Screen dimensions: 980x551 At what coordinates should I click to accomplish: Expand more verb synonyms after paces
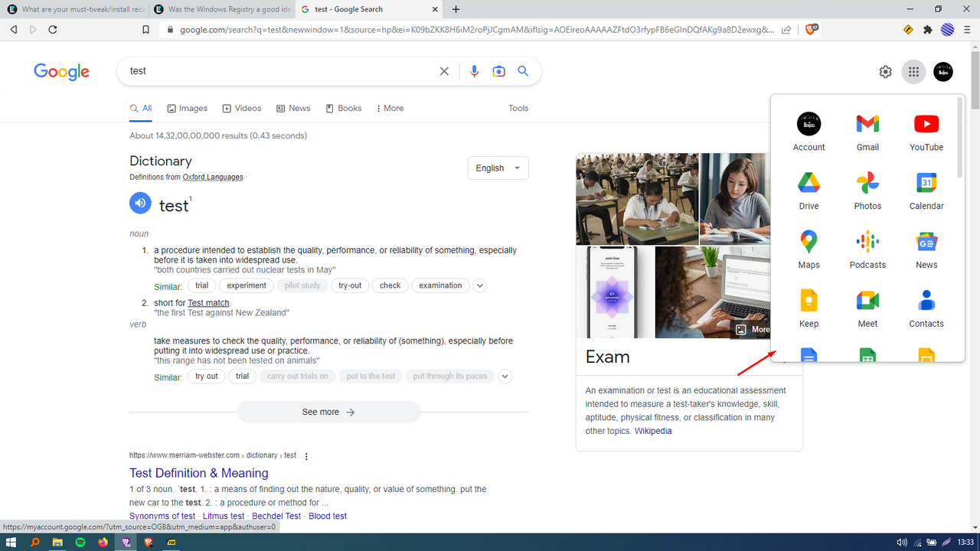505,376
